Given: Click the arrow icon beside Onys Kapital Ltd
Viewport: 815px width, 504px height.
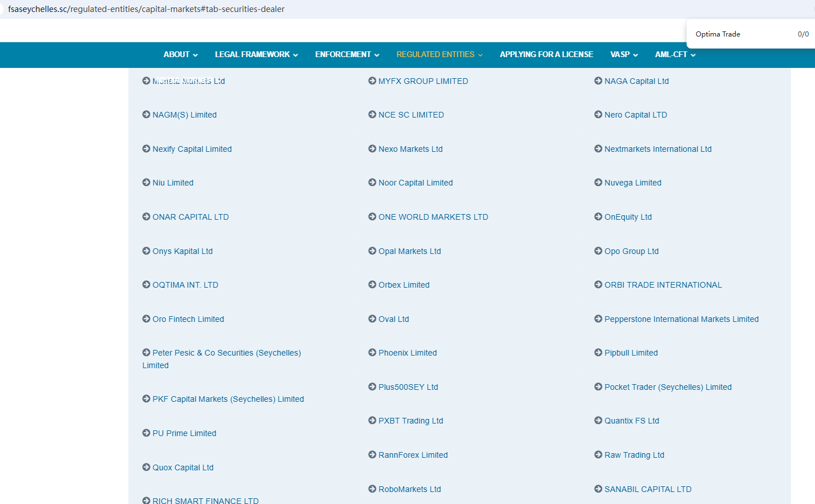Looking at the screenshot, I should (146, 251).
